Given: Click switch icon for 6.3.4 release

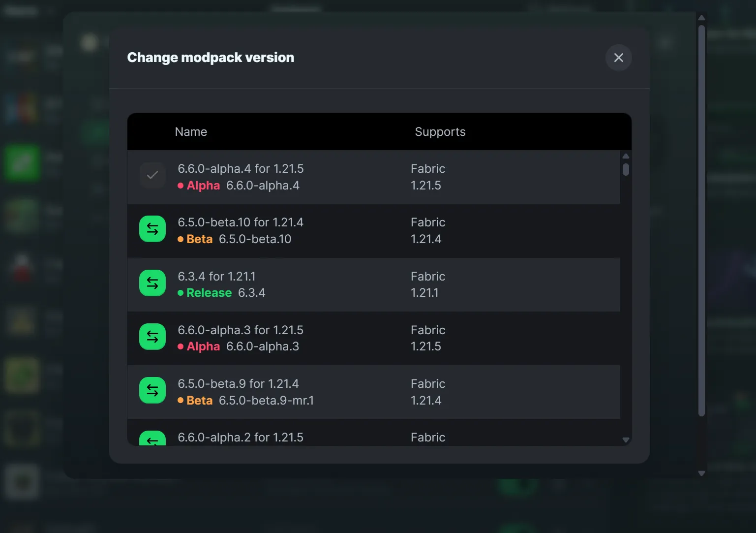Looking at the screenshot, I should coord(152,283).
